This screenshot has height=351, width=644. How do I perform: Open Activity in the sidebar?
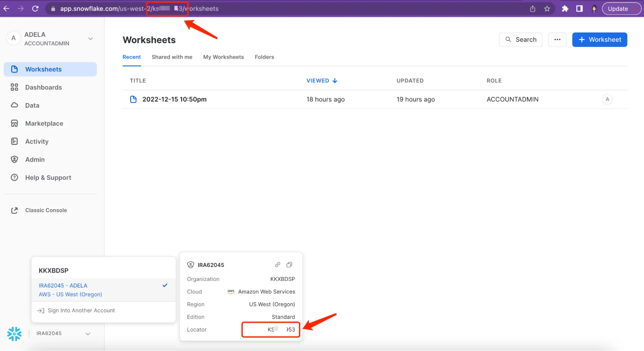point(50,142)
